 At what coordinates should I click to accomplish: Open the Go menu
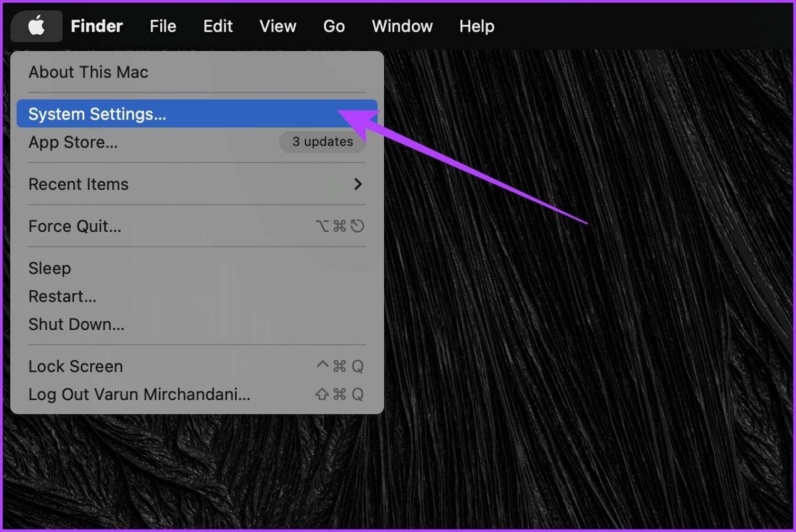[334, 26]
